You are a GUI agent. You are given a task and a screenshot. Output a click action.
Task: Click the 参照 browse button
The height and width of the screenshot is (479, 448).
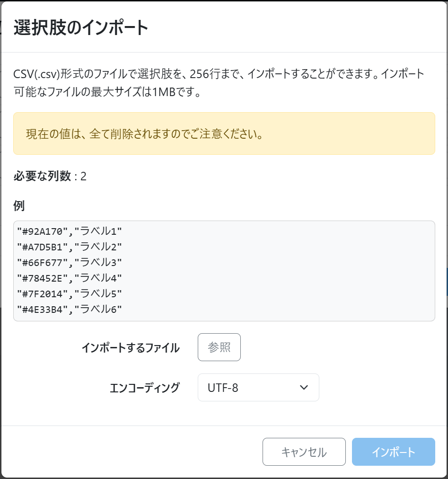219,347
